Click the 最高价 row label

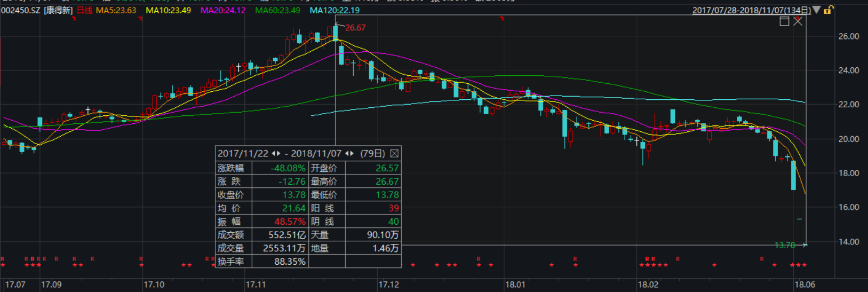coord(324,181)
